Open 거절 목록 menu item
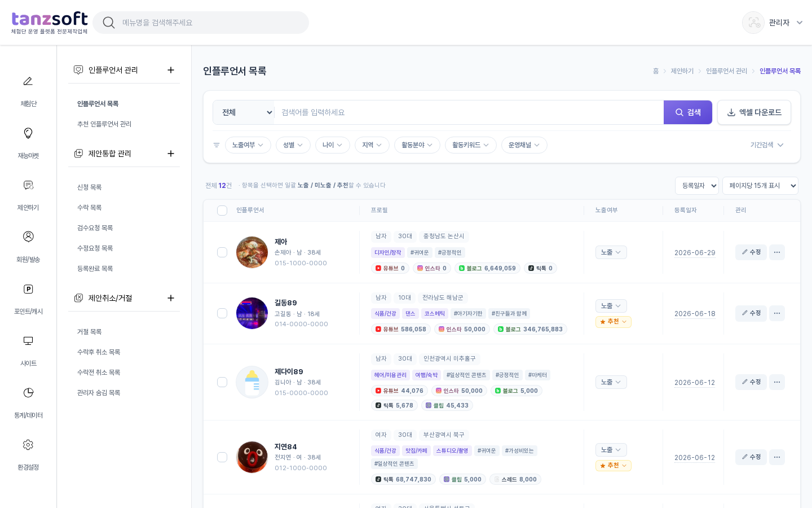The height and width of the screenshot is (508, 812). (90, 332)
